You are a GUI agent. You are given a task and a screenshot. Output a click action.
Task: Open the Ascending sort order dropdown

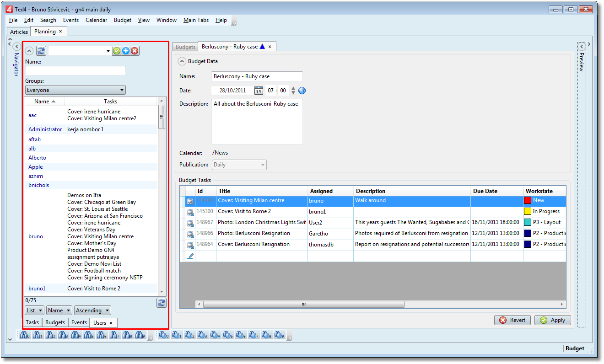[x=92, y=310]
